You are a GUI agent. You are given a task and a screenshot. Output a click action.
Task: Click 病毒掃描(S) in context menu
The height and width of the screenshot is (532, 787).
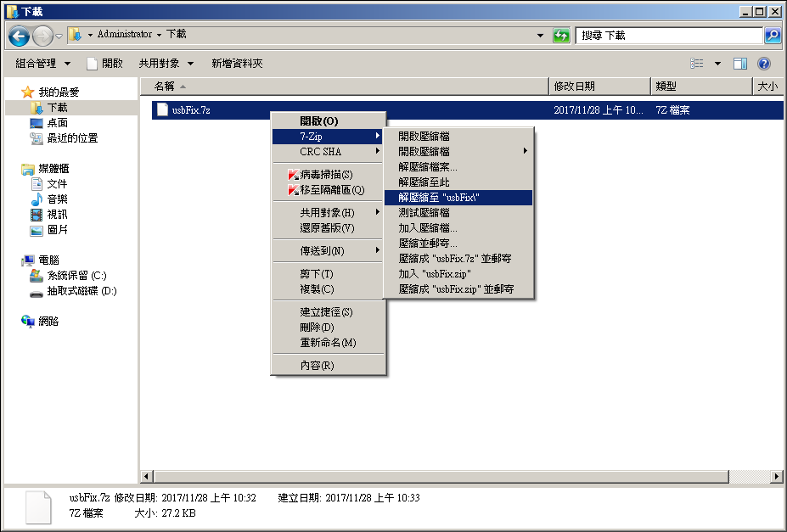tap(326, 174)
